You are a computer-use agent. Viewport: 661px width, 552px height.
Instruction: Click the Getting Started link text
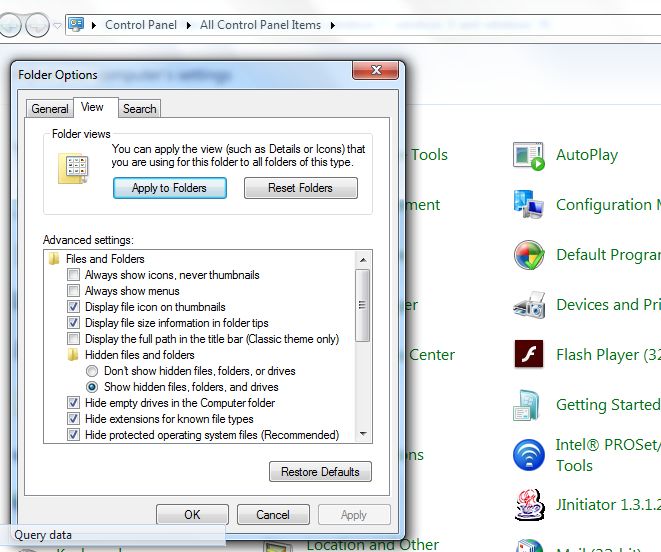pos(608,405)
